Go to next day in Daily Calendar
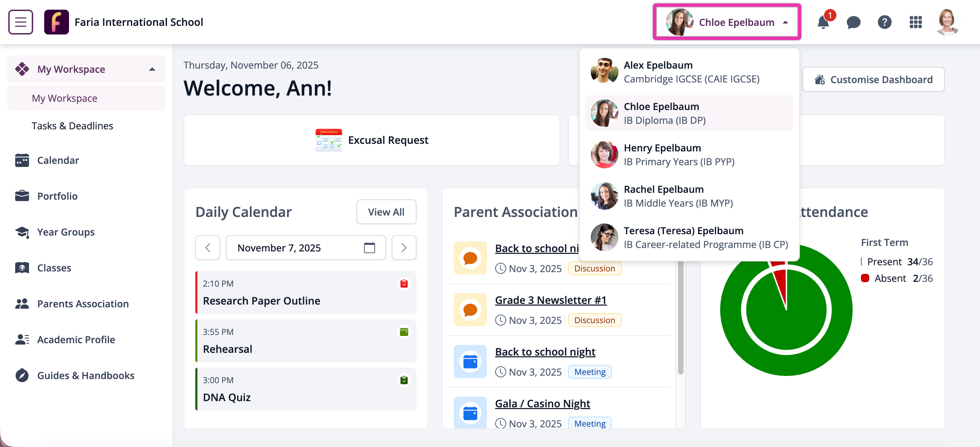 click(404, 248)
